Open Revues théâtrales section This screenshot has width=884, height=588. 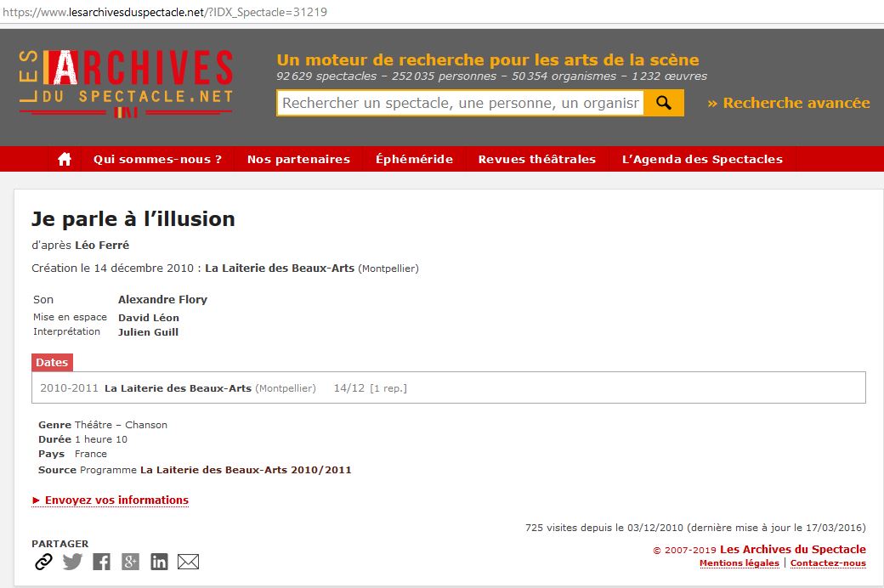(536, 159)
